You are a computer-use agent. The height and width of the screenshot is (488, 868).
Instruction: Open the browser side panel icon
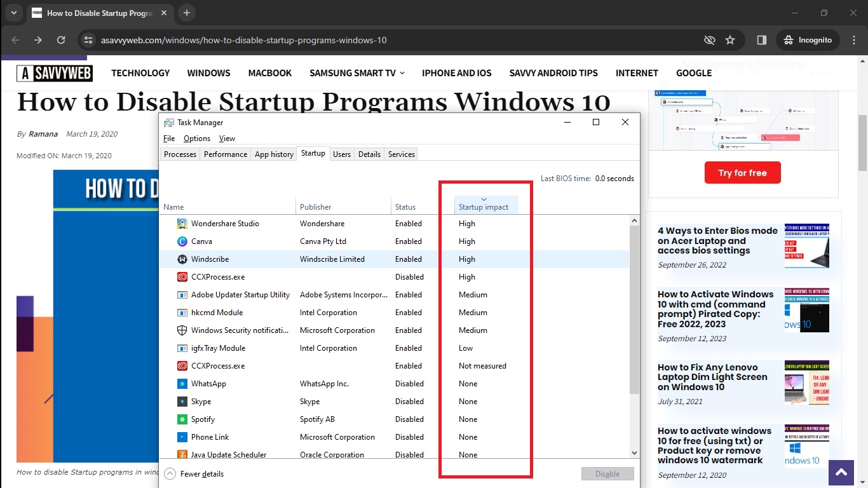click(761, 40)
